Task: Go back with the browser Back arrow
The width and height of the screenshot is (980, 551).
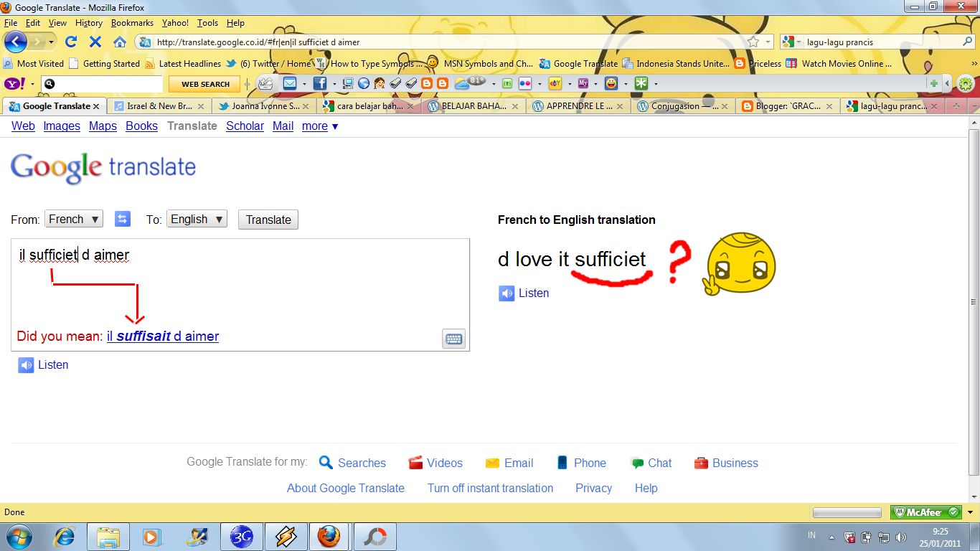Action: click(x=16, y=42)
